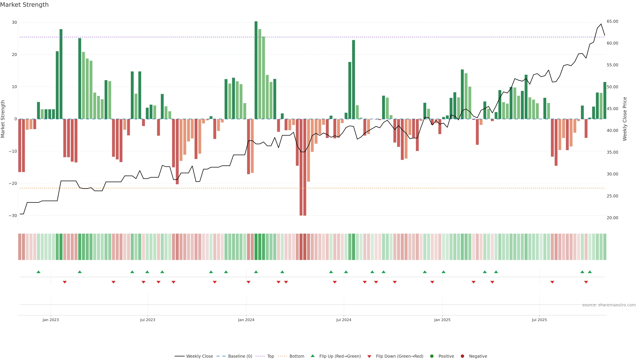
Task: Click the Weekly Close Price axis title
Action: (625, 119)
